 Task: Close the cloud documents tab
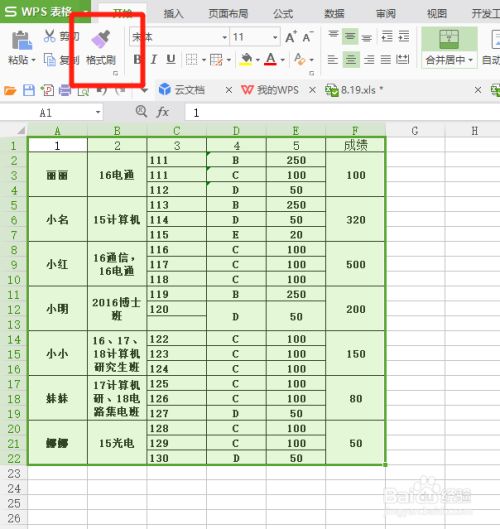click(x=229, y=90)
